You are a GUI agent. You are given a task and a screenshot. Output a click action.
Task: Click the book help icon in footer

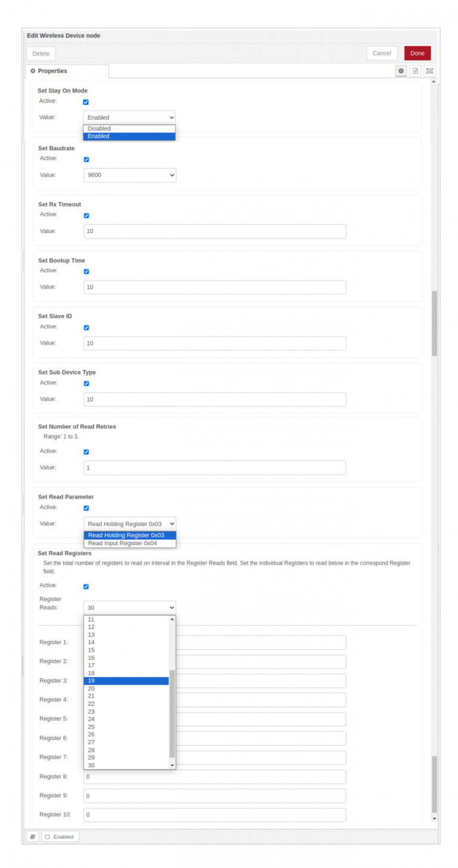[x=33, y=836]
